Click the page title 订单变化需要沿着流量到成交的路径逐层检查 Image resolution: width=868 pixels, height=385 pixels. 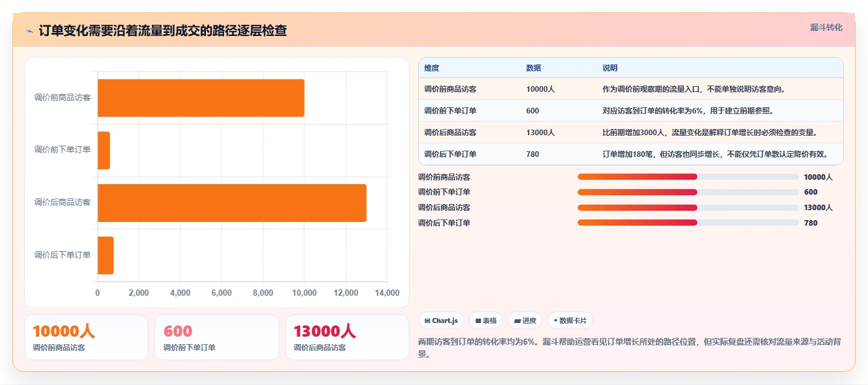pyautogui.click(x=163, y=31)
